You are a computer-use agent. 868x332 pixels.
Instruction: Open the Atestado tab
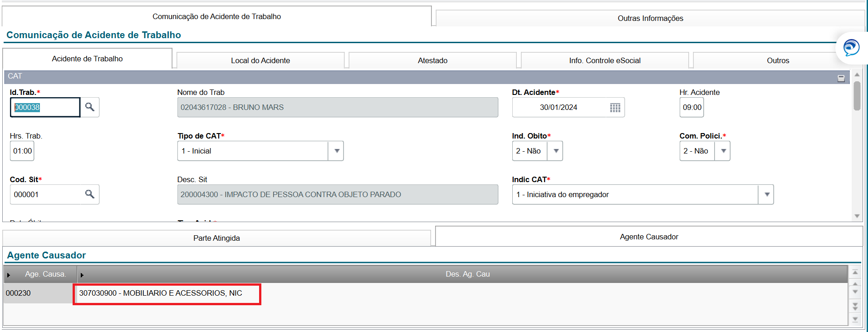tap(432, 60)
